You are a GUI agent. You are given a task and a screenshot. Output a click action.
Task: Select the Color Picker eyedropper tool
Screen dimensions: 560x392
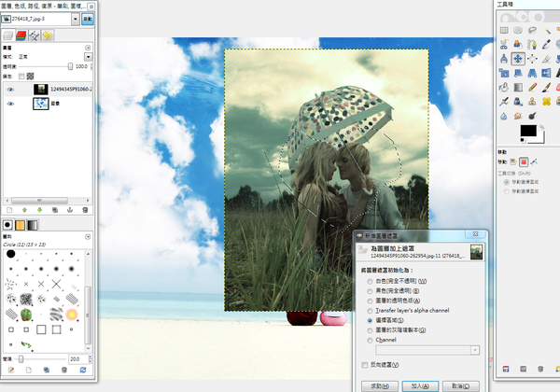coord(546,45)
